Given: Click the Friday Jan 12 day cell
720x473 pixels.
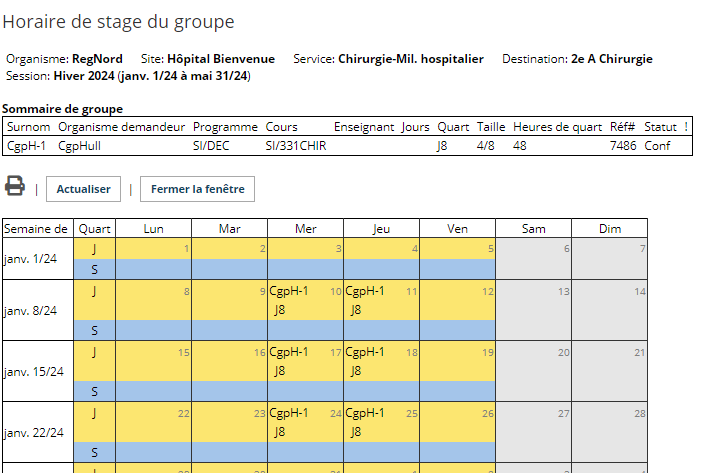Looking at the screenshot, I should click(x=457, y=300).
